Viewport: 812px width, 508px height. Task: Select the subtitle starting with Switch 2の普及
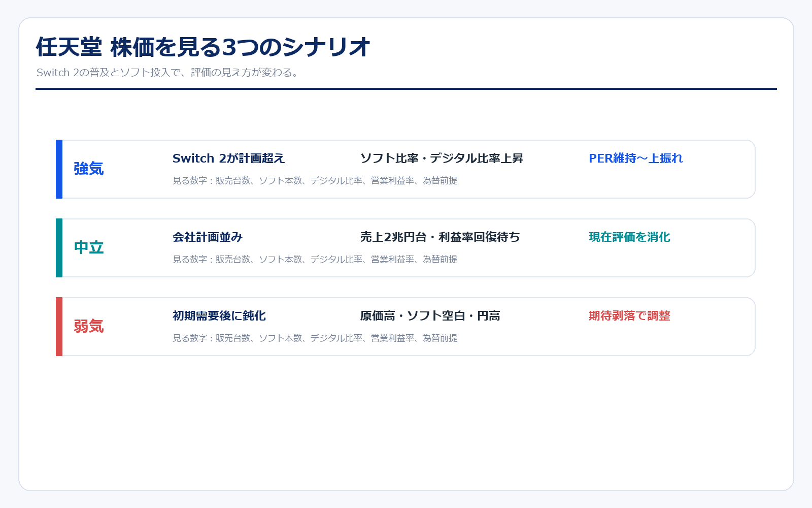point(168,73)
